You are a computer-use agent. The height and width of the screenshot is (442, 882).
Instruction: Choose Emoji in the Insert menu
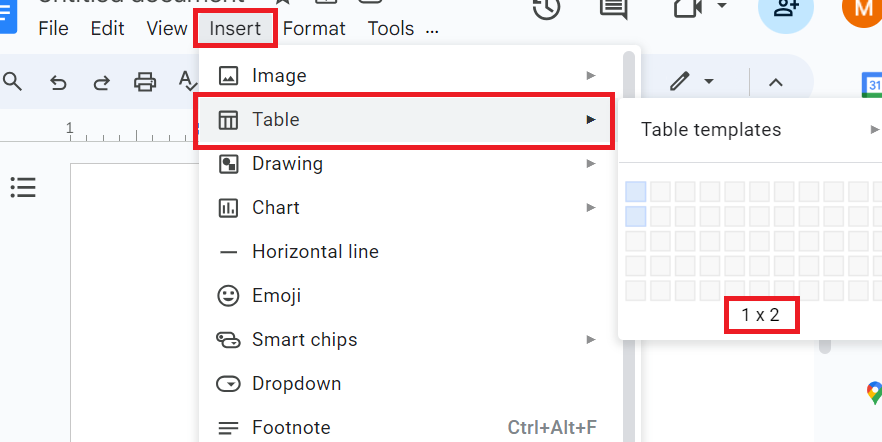pos(276,296)
